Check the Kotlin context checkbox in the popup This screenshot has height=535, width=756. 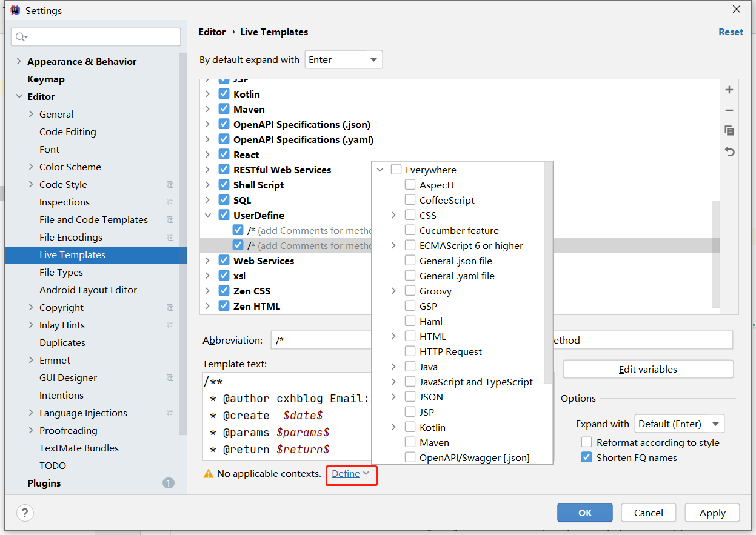point(410,427)
